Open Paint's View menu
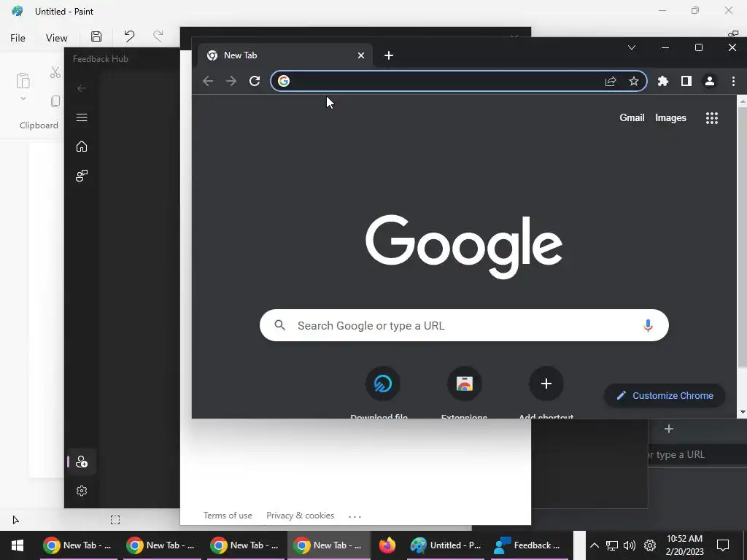 pos(56,38)
